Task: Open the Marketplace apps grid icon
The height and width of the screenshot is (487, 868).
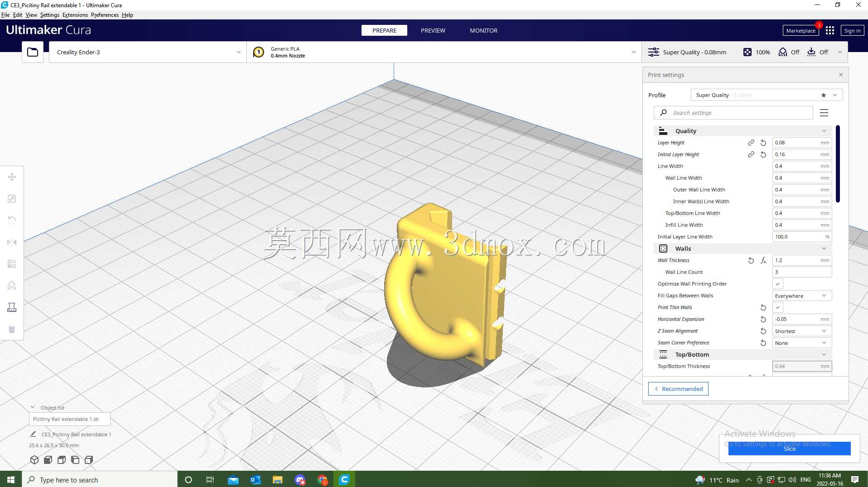Action: (830, 30)
